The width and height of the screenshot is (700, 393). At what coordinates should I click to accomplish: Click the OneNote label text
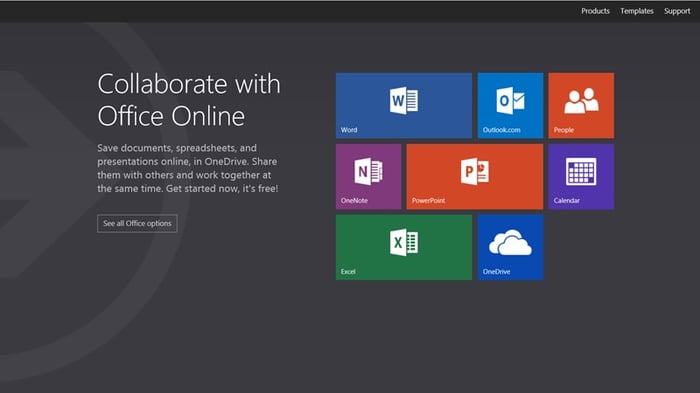354,201
